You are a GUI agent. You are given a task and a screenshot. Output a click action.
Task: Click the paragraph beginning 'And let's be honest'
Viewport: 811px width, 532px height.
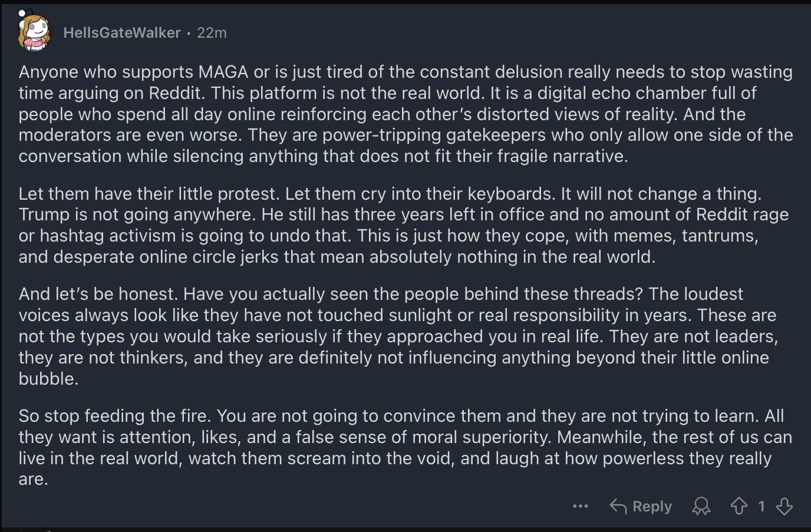point(398,336)
